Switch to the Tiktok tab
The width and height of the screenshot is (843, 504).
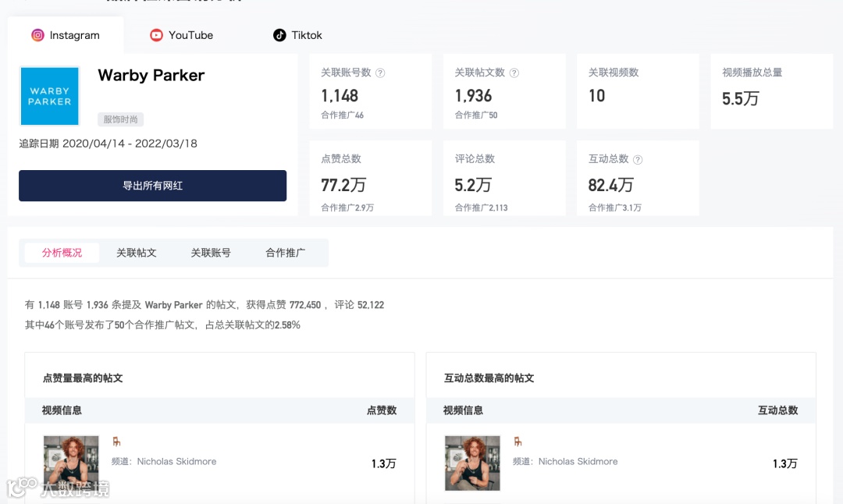(298, 35)
